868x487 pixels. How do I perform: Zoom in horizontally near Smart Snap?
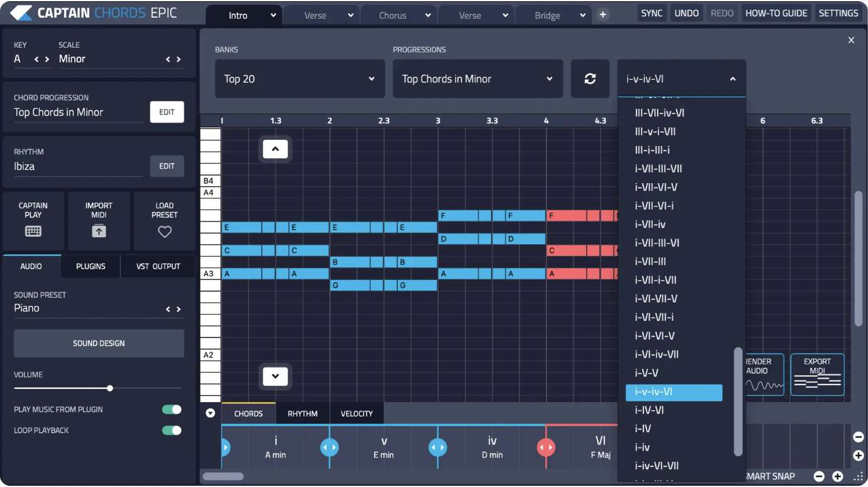click(838, 477)
